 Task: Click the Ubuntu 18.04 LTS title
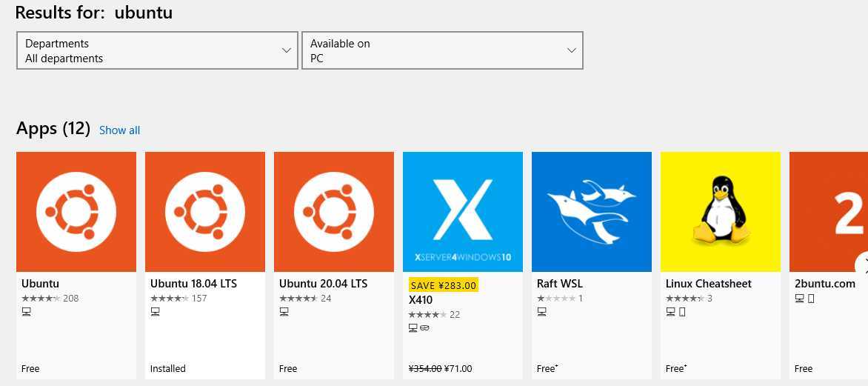(x=194, y=284)
